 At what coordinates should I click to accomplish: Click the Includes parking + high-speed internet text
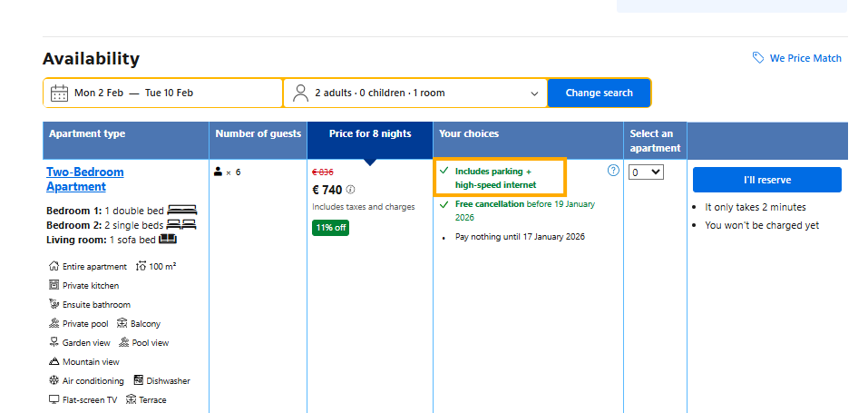[496, 178]
